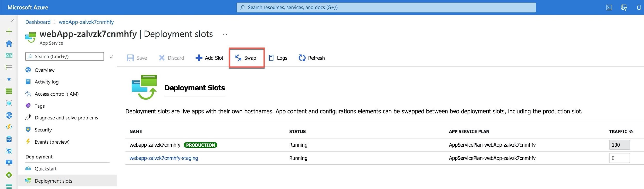Click TRAFFIC % column header
The image size is (644, 189).
[621, 131]
